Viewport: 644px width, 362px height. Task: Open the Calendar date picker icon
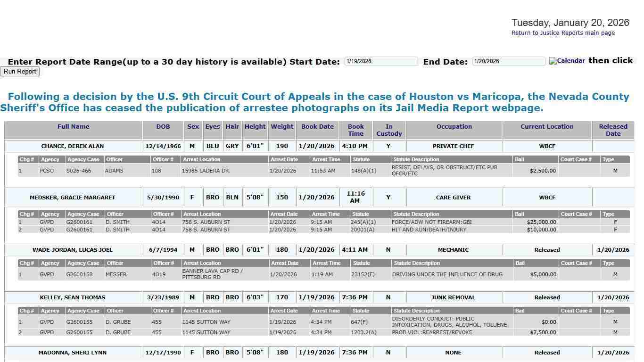pos(567,61)
